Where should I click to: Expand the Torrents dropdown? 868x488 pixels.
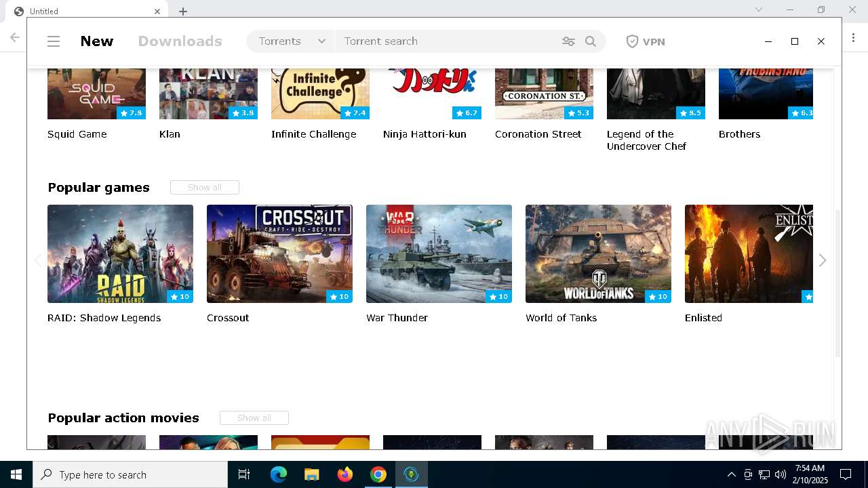tap(292, 41)
